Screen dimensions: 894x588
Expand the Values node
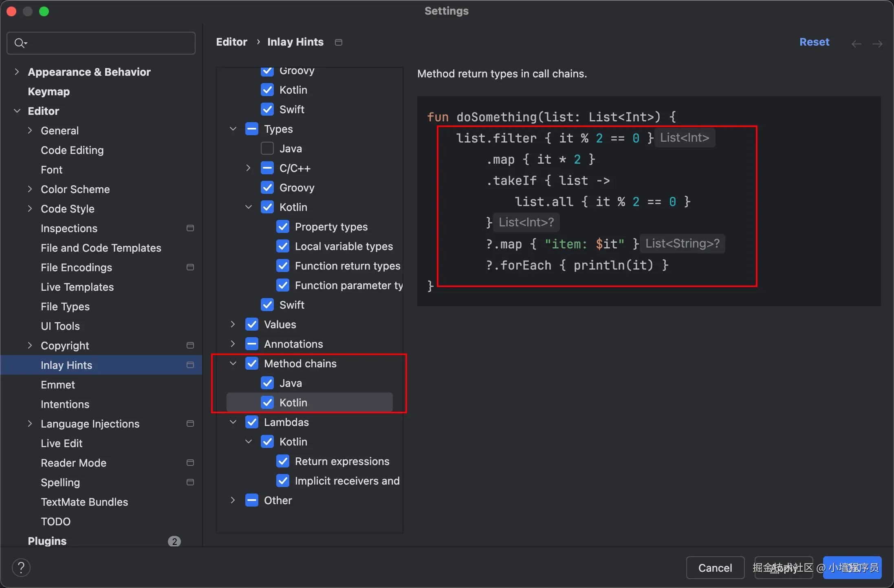[x=233, y=325]
